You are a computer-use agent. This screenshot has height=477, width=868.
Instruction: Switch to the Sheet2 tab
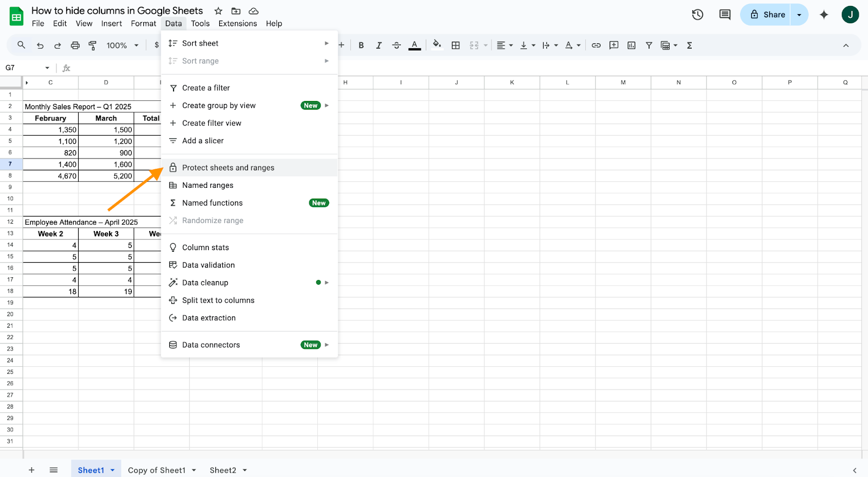223,470
